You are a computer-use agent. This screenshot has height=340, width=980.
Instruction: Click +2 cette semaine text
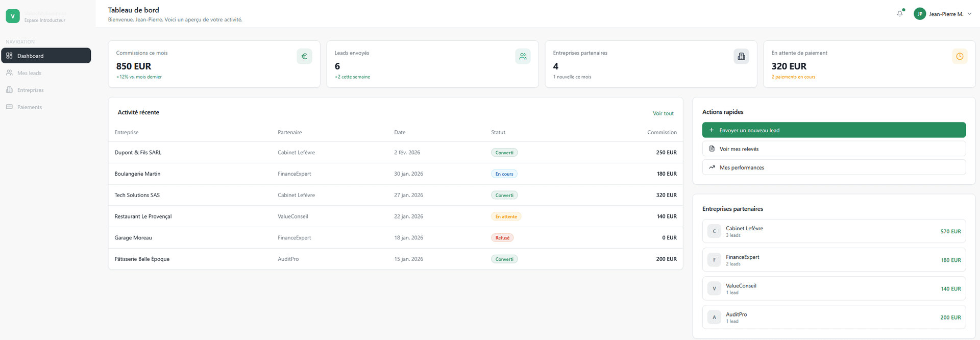coord(352,77)
